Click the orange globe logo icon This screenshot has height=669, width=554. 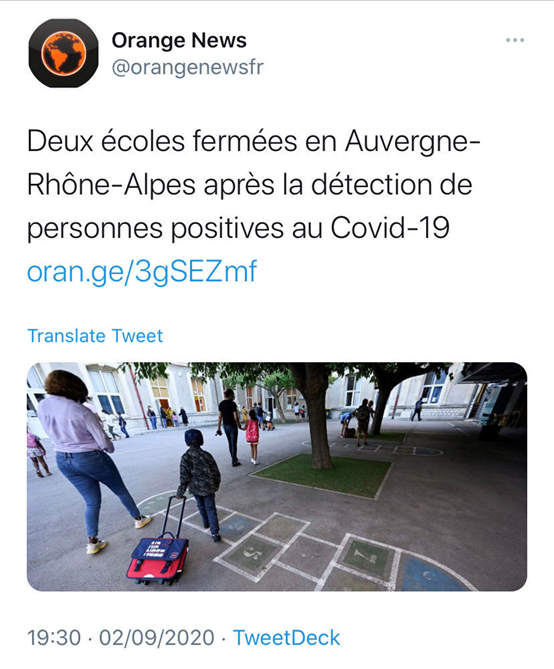tap(63, 53)
